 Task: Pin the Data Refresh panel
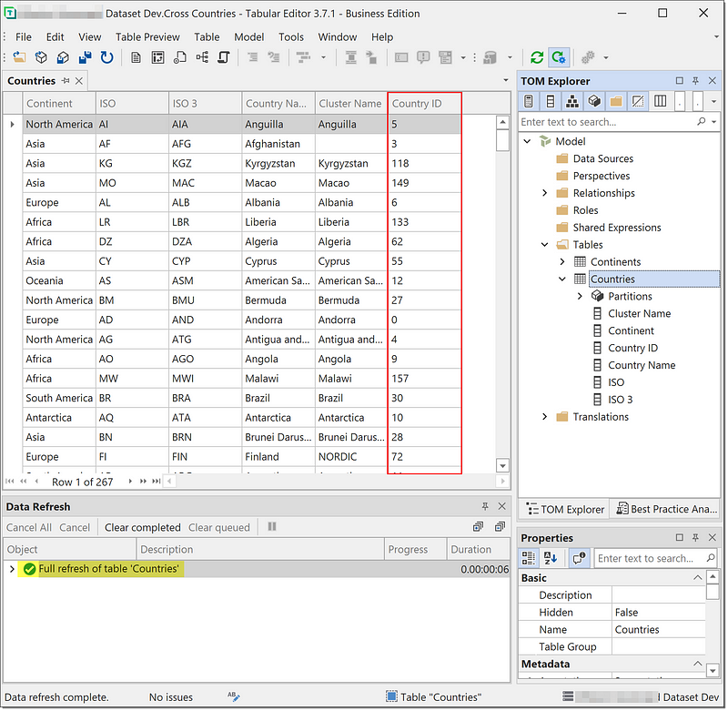pyautogui.click(x=485, y=506)
